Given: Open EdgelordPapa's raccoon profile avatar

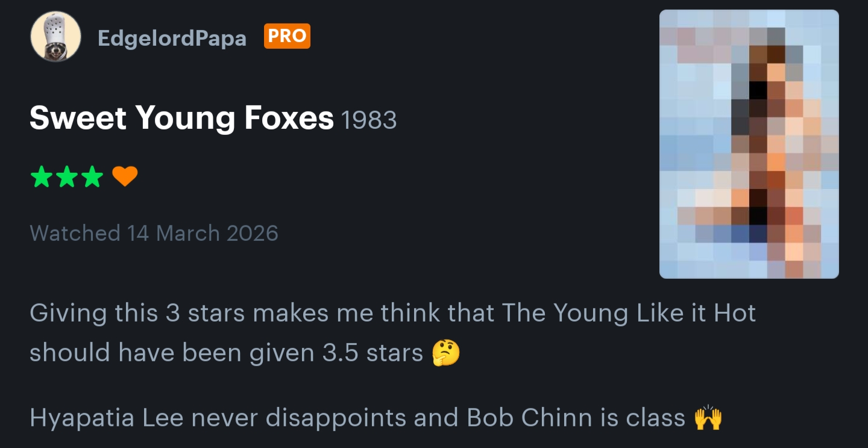Looking at the screenshot, I should (55, 37).
